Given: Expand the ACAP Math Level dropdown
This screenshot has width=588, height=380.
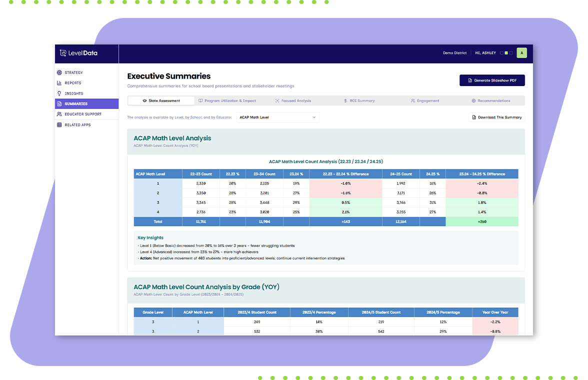Looking at the screenshot, I should coord(277,117).
